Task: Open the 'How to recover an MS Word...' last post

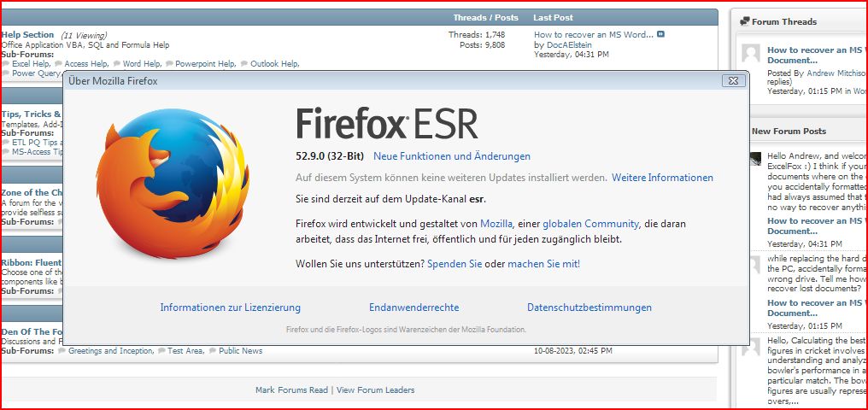Action: pyautogui.click(x=594, y=34)
